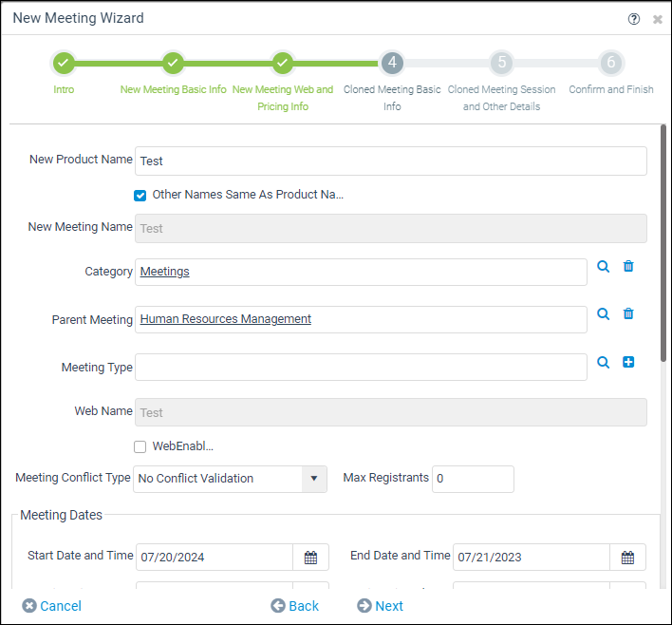This screenshot has width=672, height=625.
Task: Cancel the New Meeting Wizard
Action: pos(51,606)
